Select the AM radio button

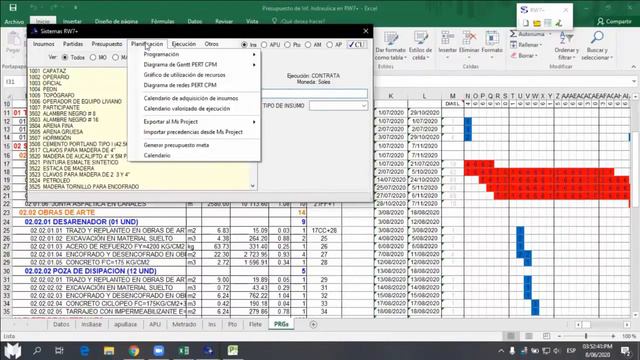[x=308, y=44]
